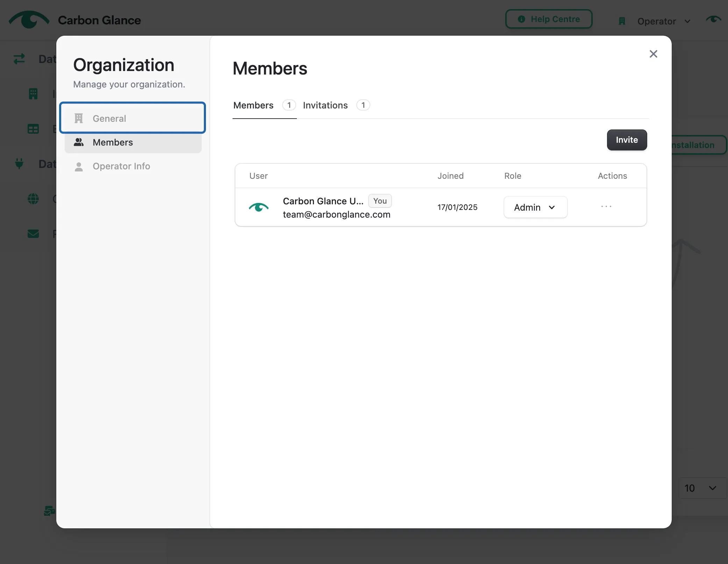The image size is (728, 564).
Task: Open the user avatar eye icon menu
Action: (x=713, y=19)
